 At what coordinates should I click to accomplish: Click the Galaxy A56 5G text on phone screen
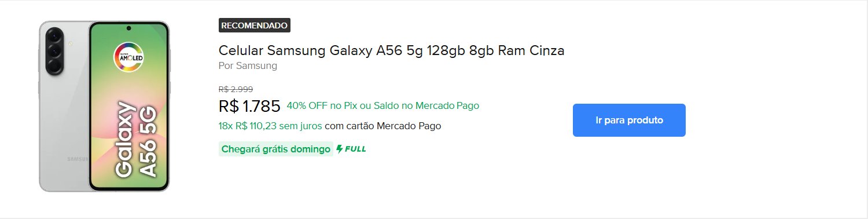[x=136, y=138]
